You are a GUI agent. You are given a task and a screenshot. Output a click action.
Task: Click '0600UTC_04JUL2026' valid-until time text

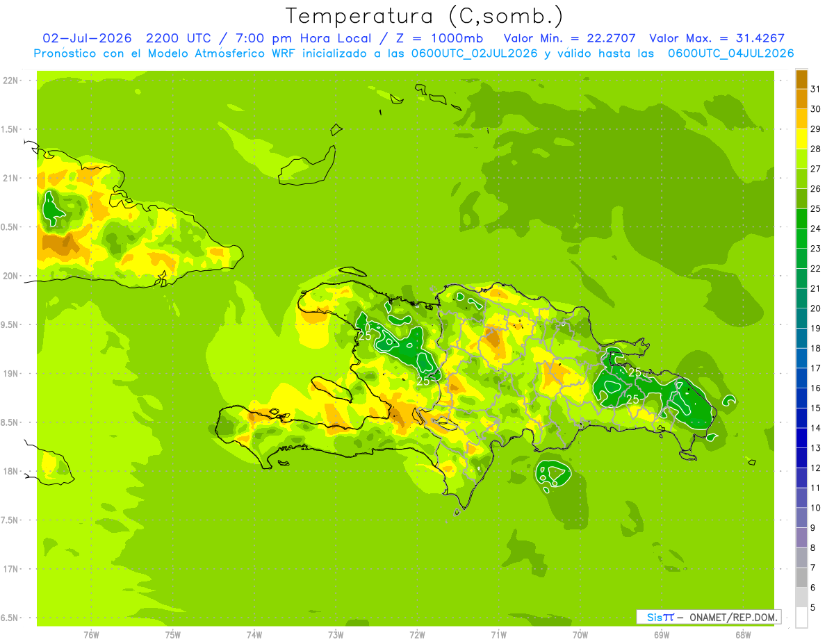click(x=730, y=53)
